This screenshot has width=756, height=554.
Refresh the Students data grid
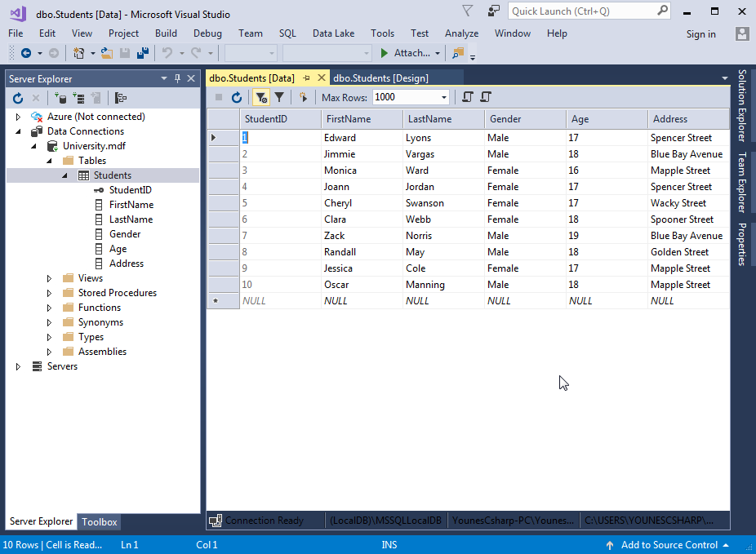237,97
